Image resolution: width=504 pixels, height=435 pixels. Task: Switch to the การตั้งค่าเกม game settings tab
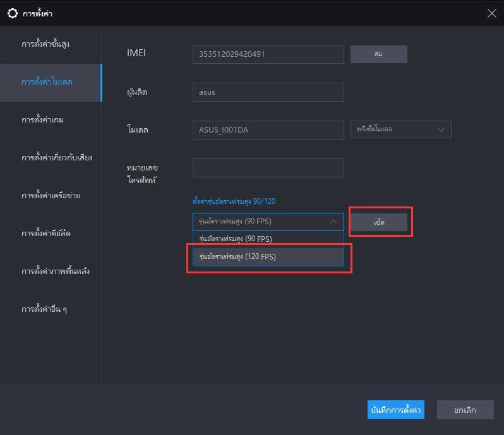click(x=42, y=120)
